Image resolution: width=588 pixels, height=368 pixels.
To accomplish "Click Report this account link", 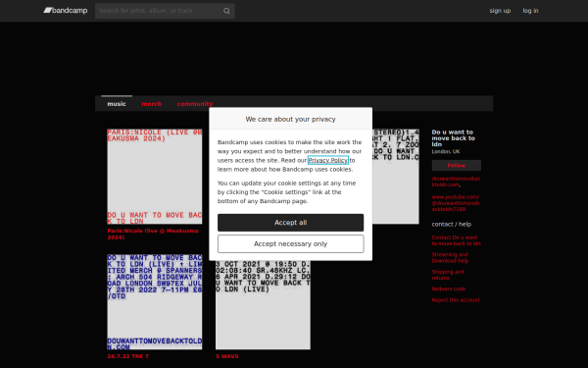I will point(456,300).
